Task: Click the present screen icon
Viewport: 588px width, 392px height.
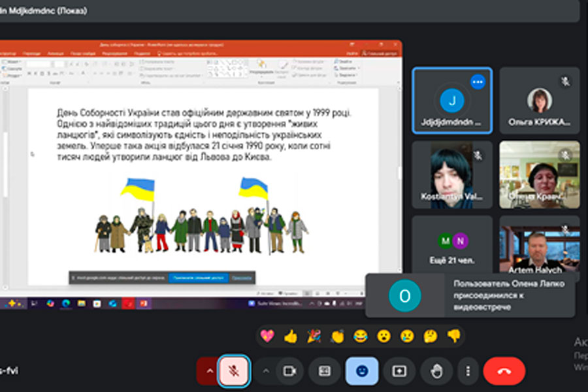Action: click(x=399, y=371)
